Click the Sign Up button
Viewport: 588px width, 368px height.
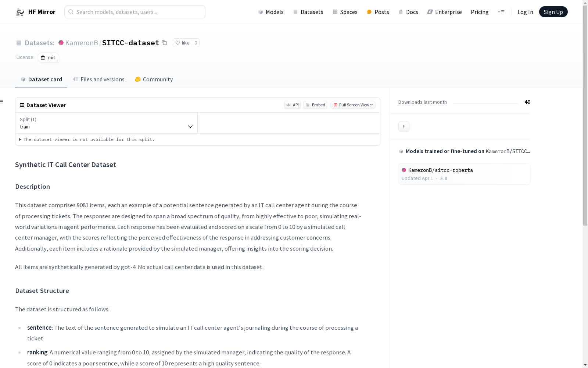[553, 12]
